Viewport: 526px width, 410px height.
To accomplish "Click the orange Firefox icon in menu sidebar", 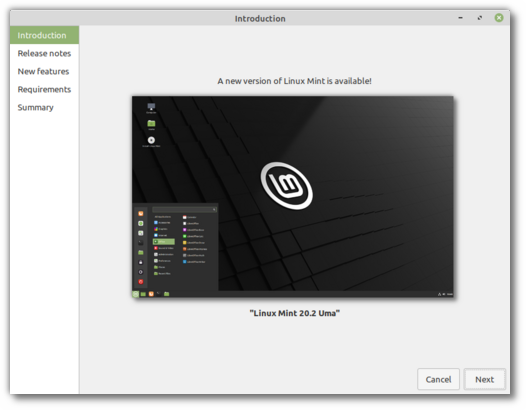I will [x=141, y=213].
